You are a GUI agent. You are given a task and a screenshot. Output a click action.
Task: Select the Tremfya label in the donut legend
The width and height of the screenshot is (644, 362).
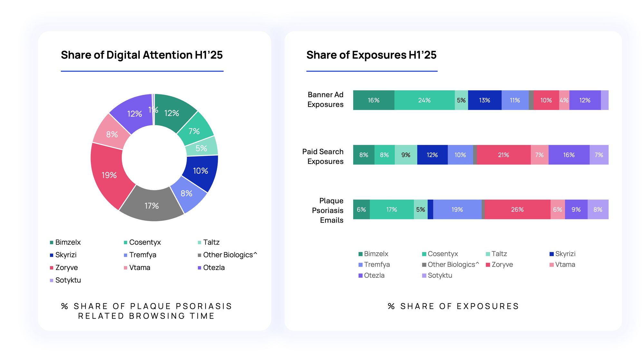pyautogui.click(x=143, y=255)
